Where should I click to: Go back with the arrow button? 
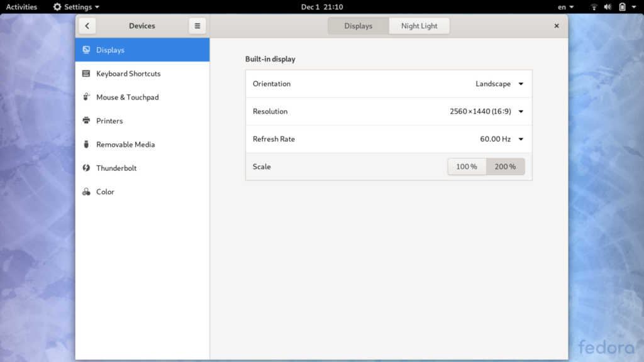pos(87,26)
